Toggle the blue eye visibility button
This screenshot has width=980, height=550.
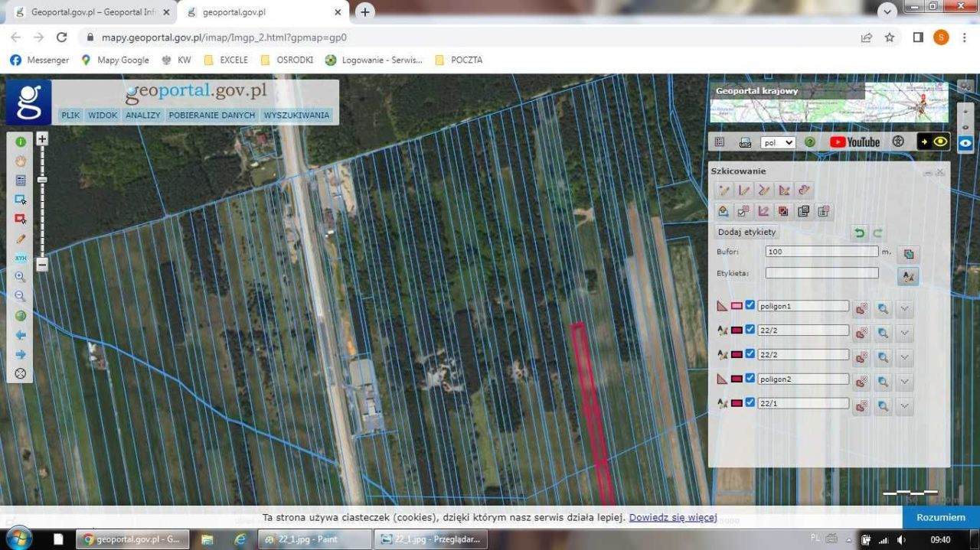965,142
